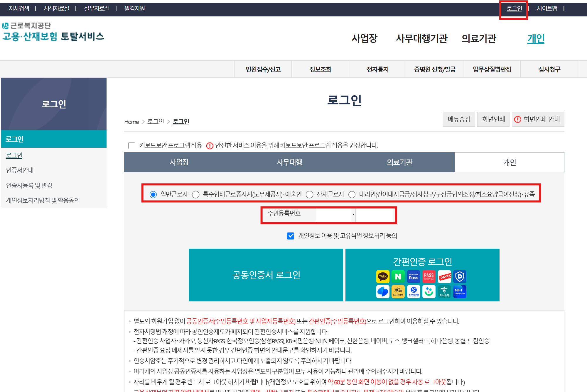
Task: Click the 근로복지공단 logo
Action: pyautogui.click(x=26, y=26)
